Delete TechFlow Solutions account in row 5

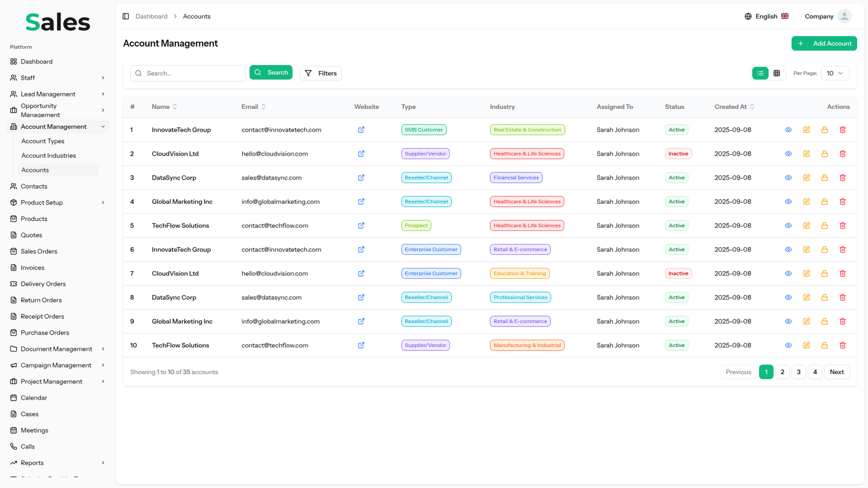click(x=843, y=226)
